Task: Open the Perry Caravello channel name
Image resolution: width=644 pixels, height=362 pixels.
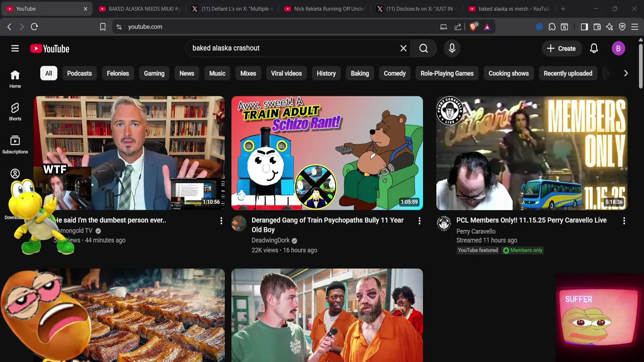Action: 476,231
